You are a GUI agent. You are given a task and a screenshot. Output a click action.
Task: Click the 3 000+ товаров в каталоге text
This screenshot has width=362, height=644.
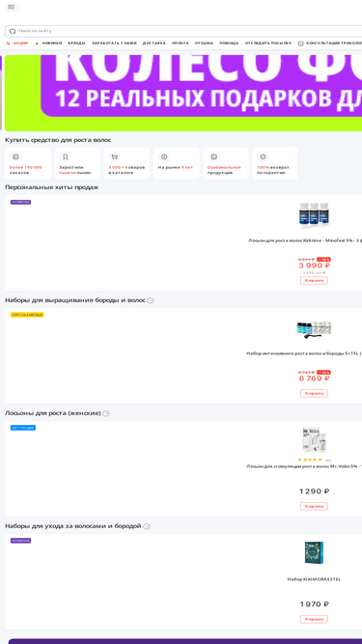[126, 170]
